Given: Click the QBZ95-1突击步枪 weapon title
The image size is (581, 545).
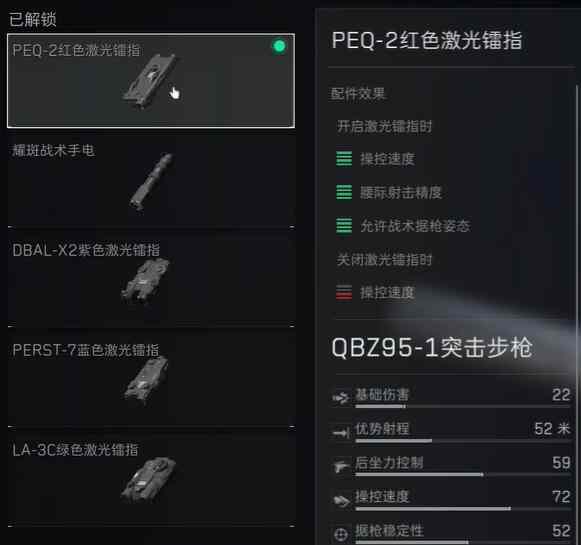Looking at the screenshot, I should click(432, 348).
